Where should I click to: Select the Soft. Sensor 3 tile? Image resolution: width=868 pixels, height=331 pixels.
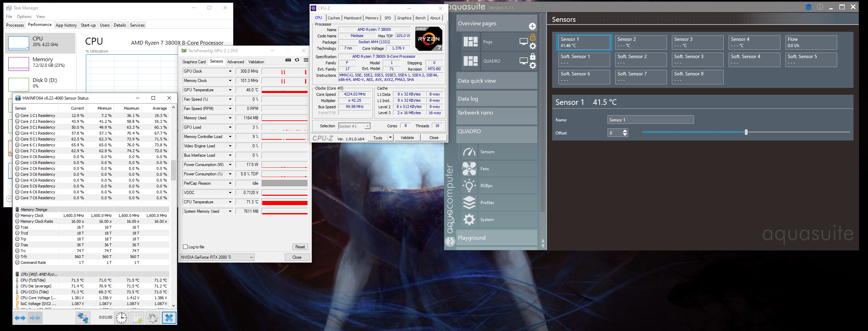[x=697, y=59]
